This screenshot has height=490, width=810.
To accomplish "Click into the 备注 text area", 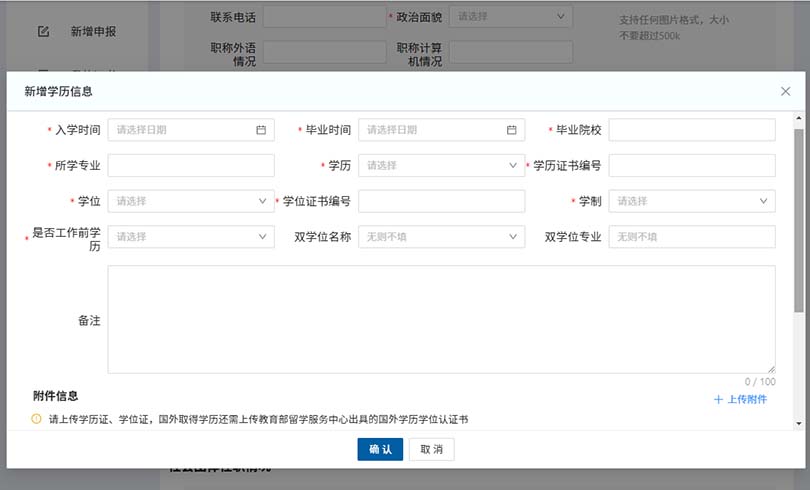I will click(x=441, y=319).
